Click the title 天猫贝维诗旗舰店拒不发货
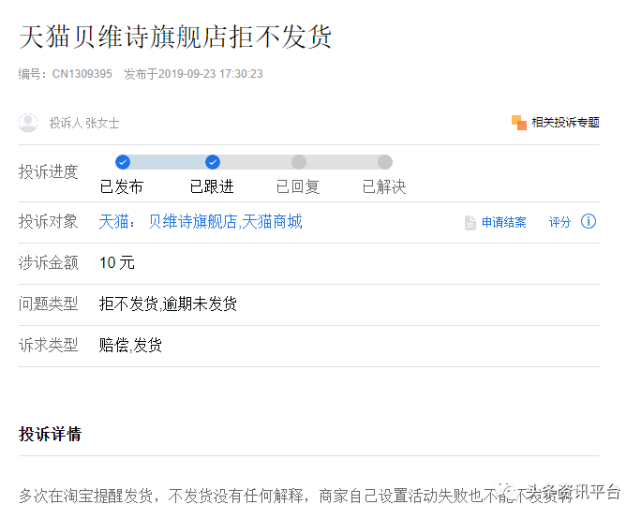 (x=176, y=36)
